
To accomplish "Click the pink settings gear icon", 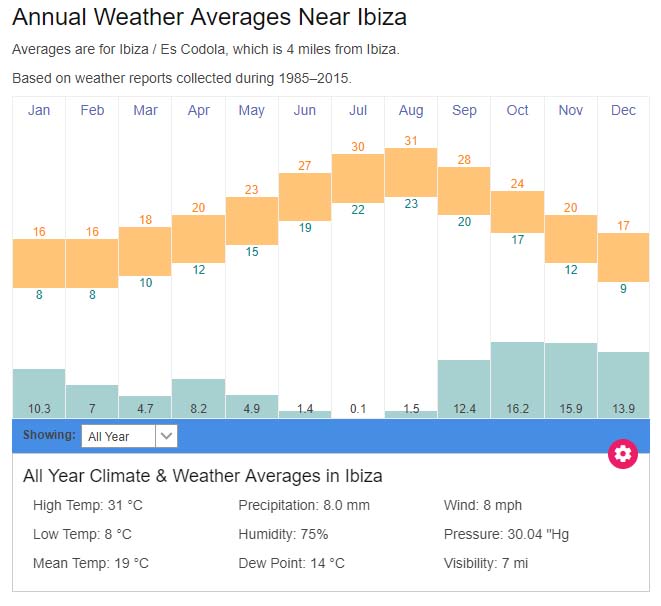I will (623, 454).
